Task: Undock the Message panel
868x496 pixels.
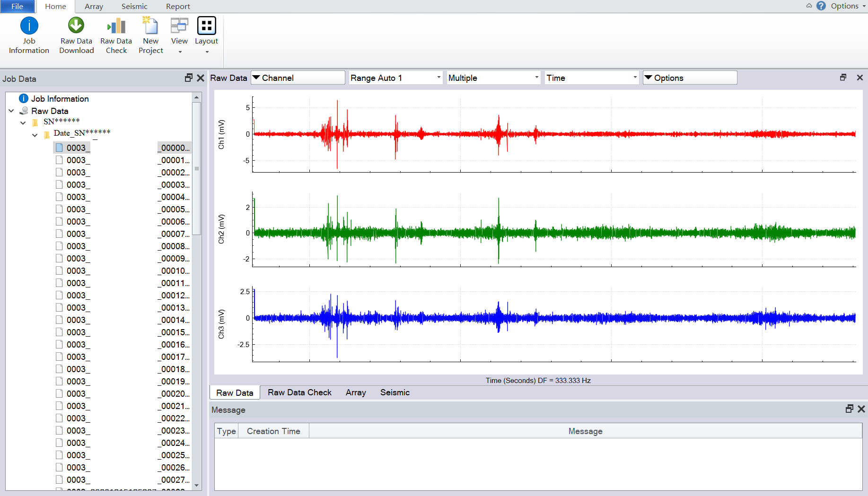Action: [x=850, y=409]
